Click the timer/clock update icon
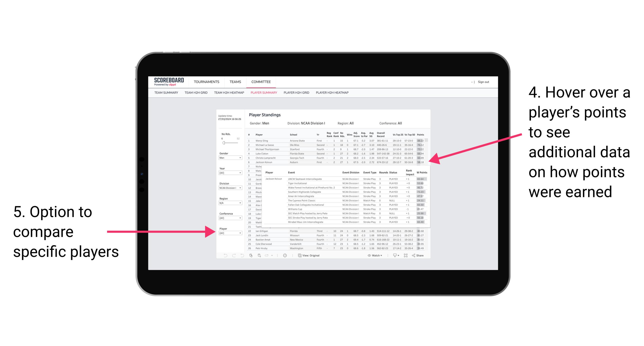Image resolution: width=644 pixels, height=346 pixels. (x=284, y=255)
